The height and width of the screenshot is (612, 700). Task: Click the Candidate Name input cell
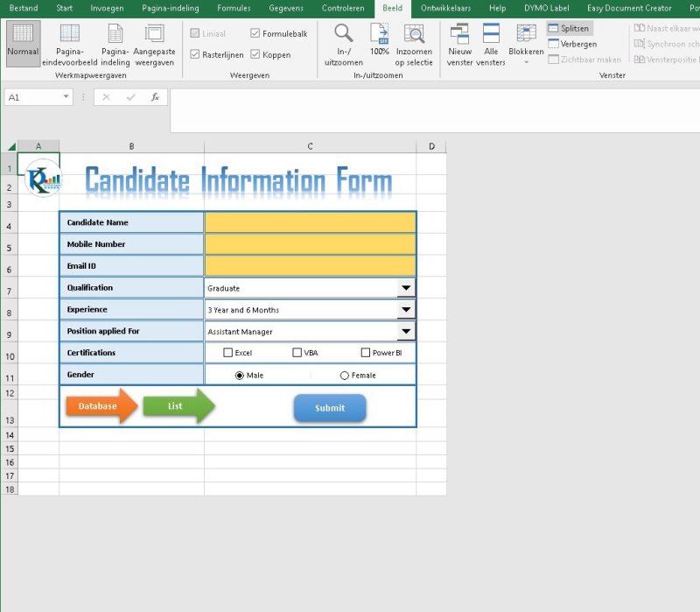point(311,222)
